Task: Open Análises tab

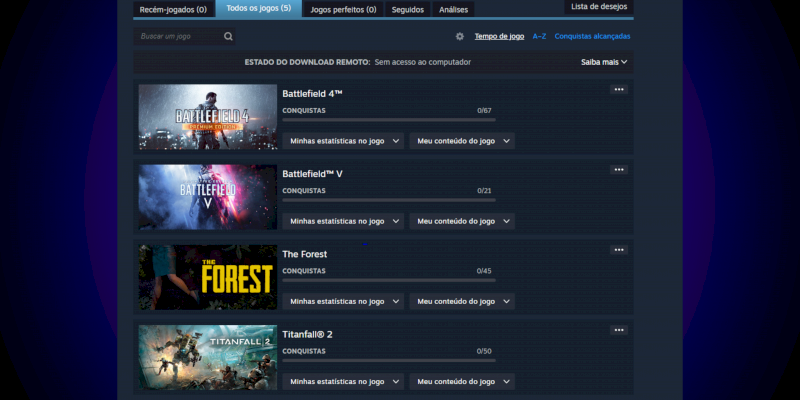Action: point(454,9)
